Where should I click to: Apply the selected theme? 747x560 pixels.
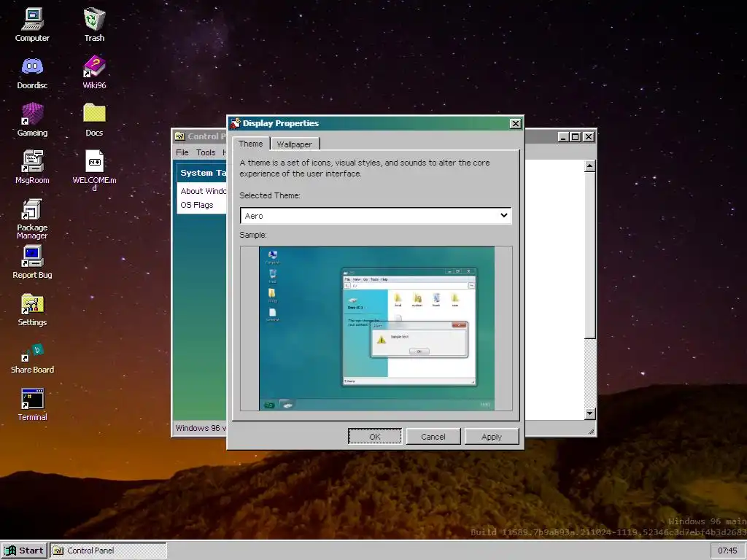(492, 437)
